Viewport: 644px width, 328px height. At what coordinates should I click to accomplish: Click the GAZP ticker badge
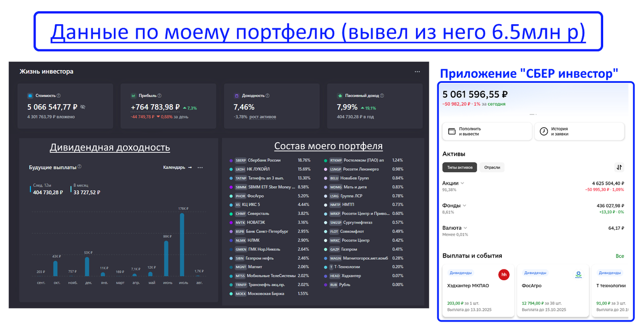click(x=335, y=249)
